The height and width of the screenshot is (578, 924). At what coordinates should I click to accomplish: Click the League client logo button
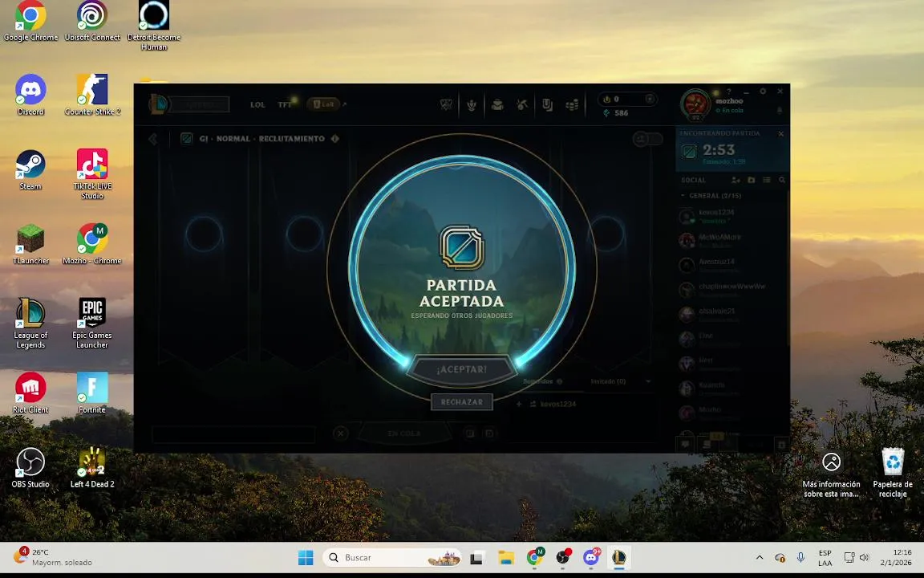[159, 104]
